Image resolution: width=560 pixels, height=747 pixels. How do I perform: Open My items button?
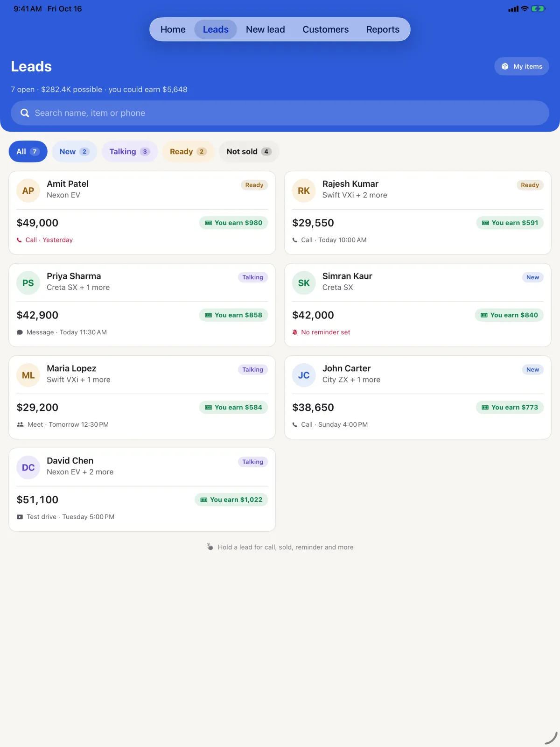point(521,66)
